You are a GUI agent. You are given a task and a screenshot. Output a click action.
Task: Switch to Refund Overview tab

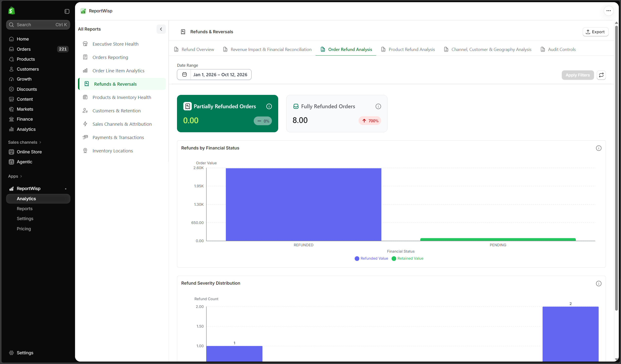tap(194, 49)
